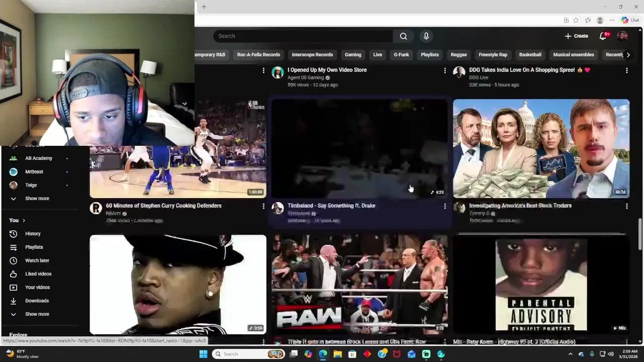Open Watch later list

[37, 260]
